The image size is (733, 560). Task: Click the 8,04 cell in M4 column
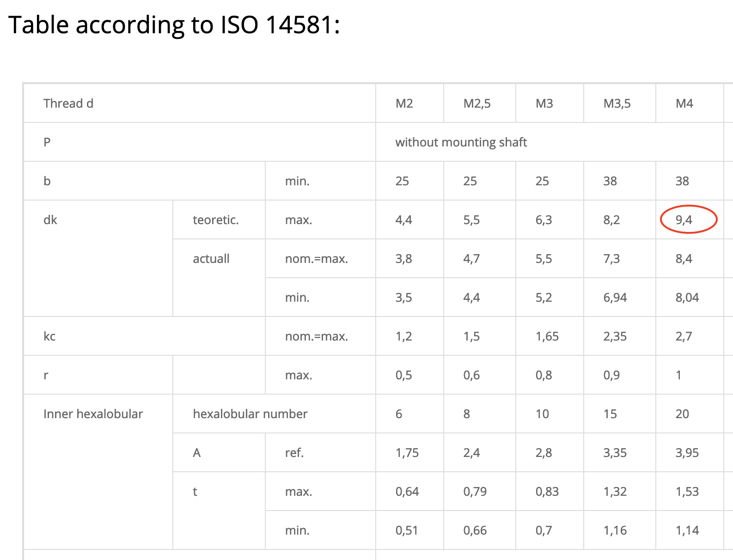687,298
